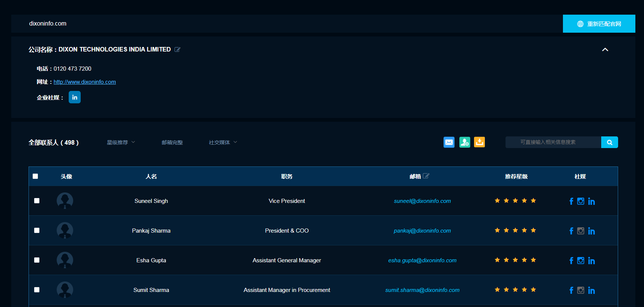Open Pankaj Sharma's LinkedIn profile
The height and width of the screenshot is (307, 644).
591,231
